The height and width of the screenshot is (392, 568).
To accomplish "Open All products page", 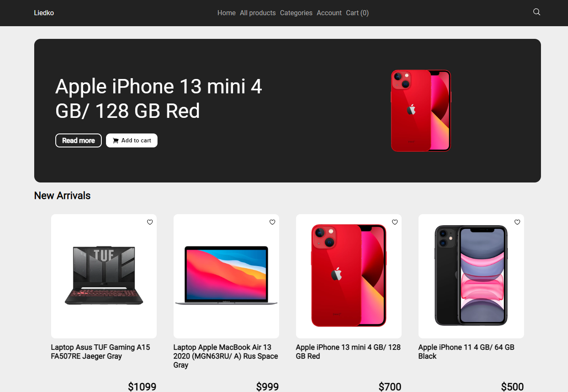I will point(258,13).
